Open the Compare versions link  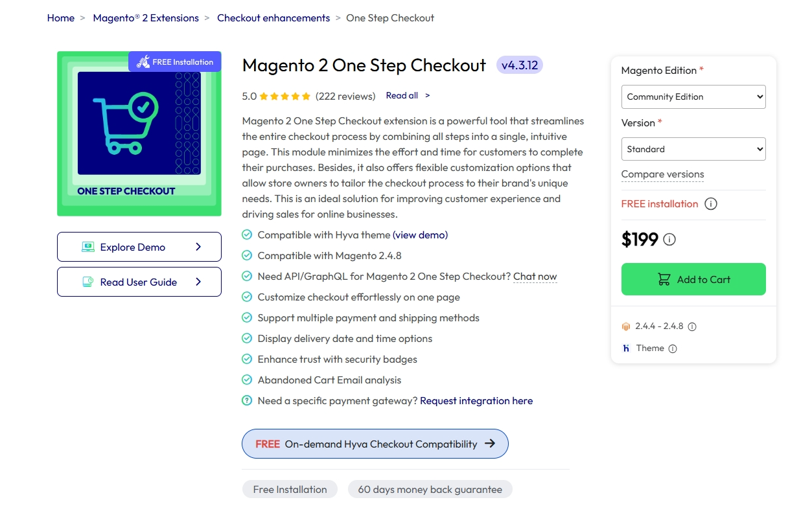pos(662,174)
